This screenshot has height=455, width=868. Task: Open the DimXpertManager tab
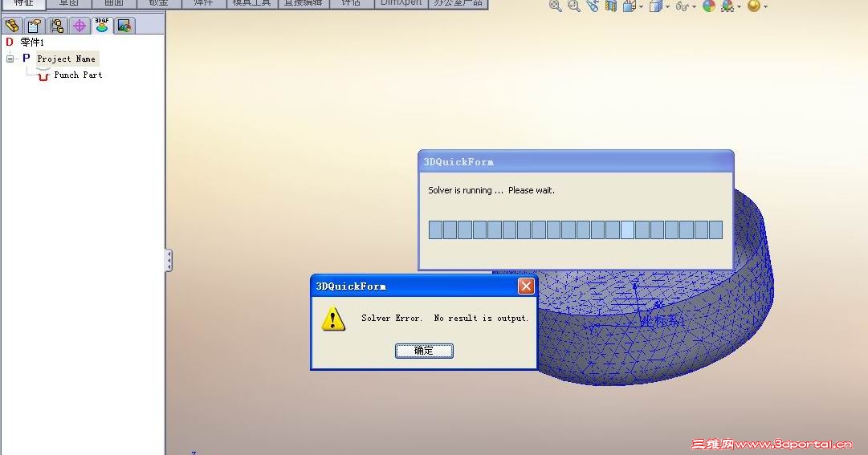[x=79, y=26]
